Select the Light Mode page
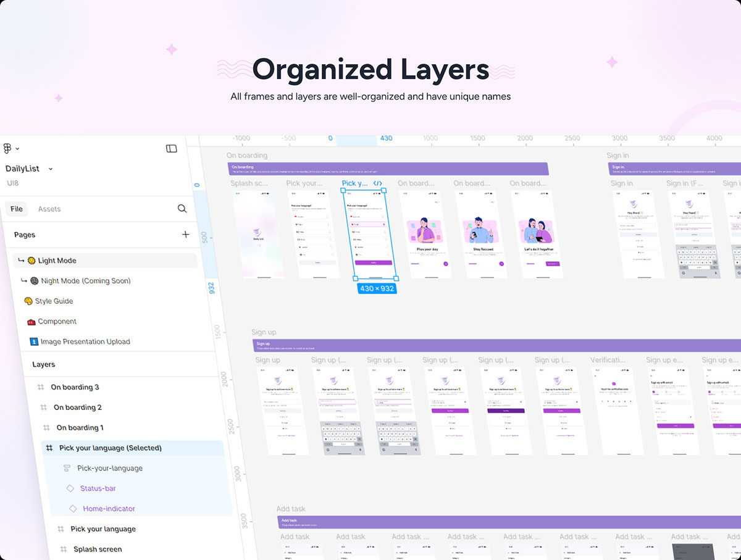 pos(105,261)
